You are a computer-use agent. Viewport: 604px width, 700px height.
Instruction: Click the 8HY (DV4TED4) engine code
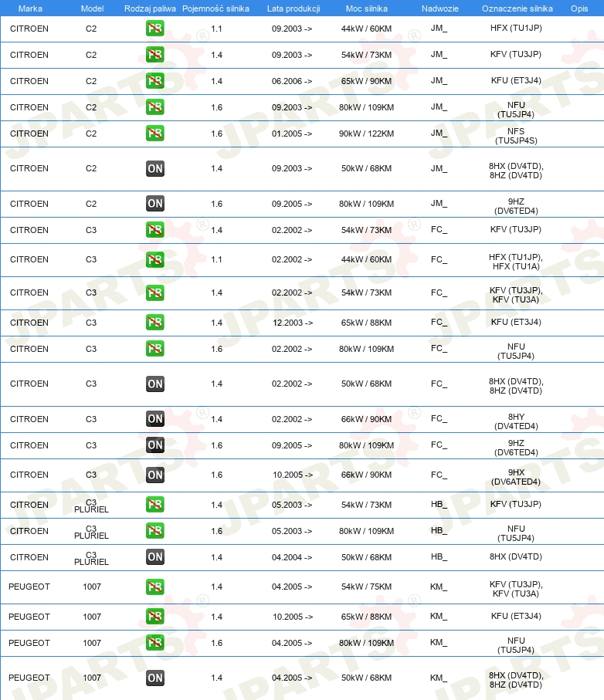click(x=516, y=421)
